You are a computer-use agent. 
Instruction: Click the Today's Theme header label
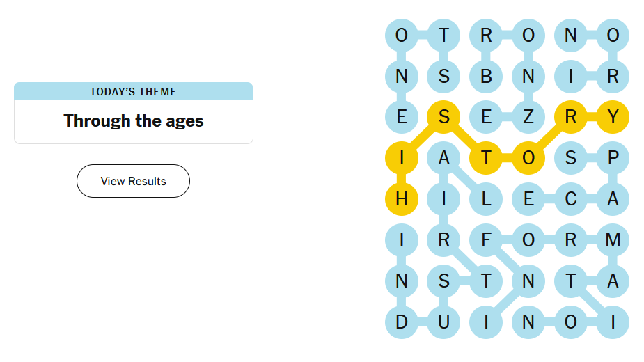tap(133, 91)
